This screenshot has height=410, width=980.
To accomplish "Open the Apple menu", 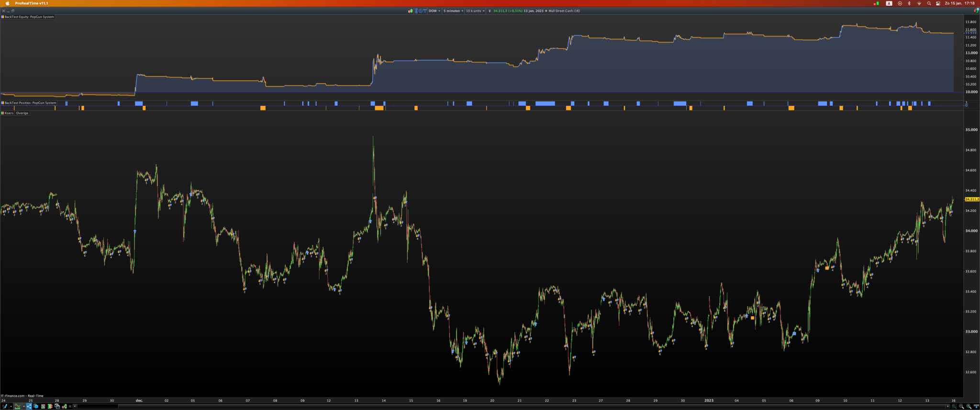I will click(7, 3).
